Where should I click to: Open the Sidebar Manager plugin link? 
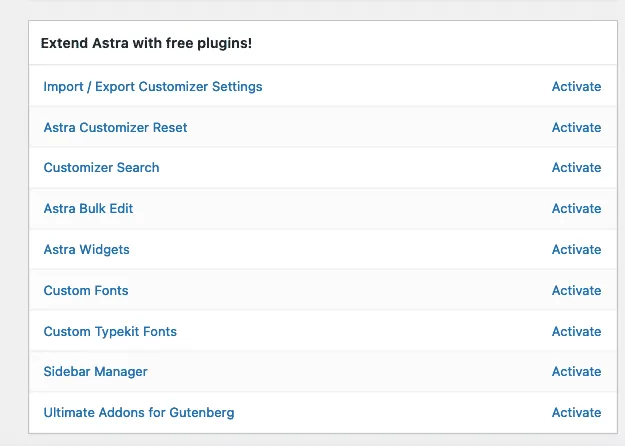pyautogui.click(x=95, y=372)
